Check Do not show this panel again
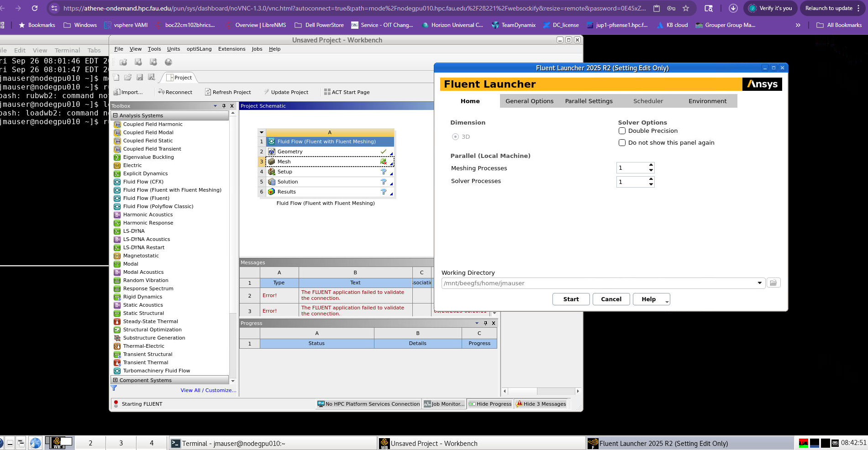This screenshot has width=868, height=450. pyautogui.click(x=622, y=143)
